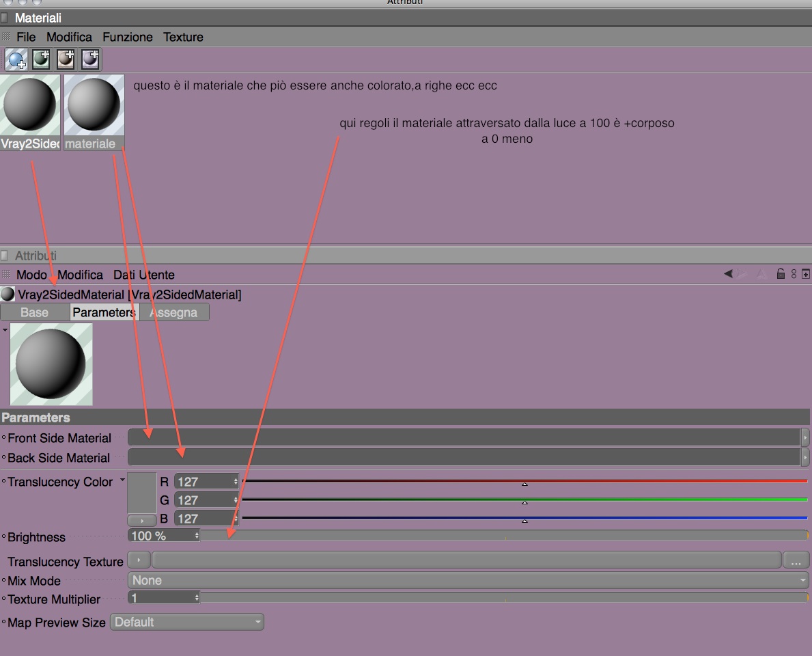Click the arrow button under the color swatch
The height and width of the screenshot is (656, 812).
(x=142, y=520)
